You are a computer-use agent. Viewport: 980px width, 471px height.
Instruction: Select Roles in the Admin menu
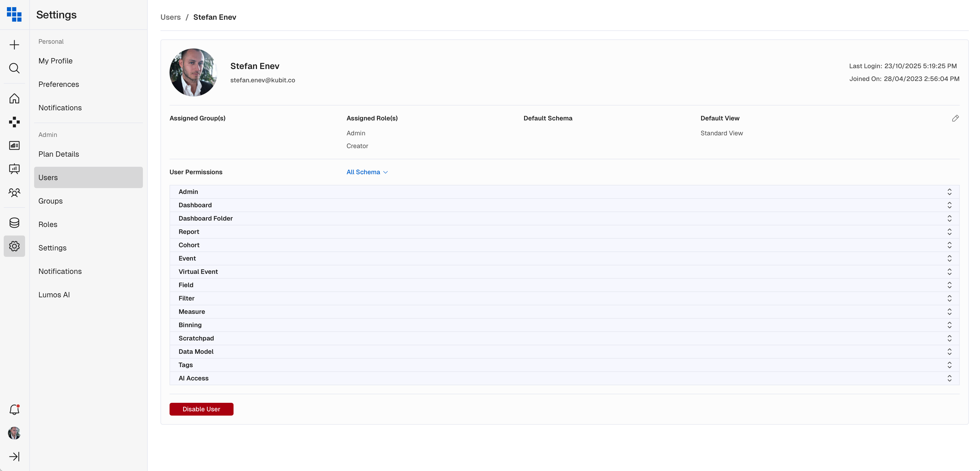pyautogui.click(x=48, y=225)
